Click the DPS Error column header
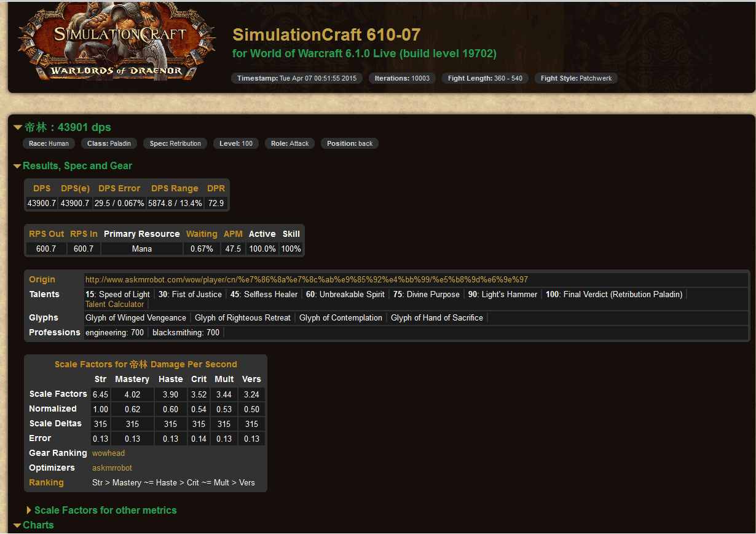This screenshot has width=756, height=534. (119, 188)
